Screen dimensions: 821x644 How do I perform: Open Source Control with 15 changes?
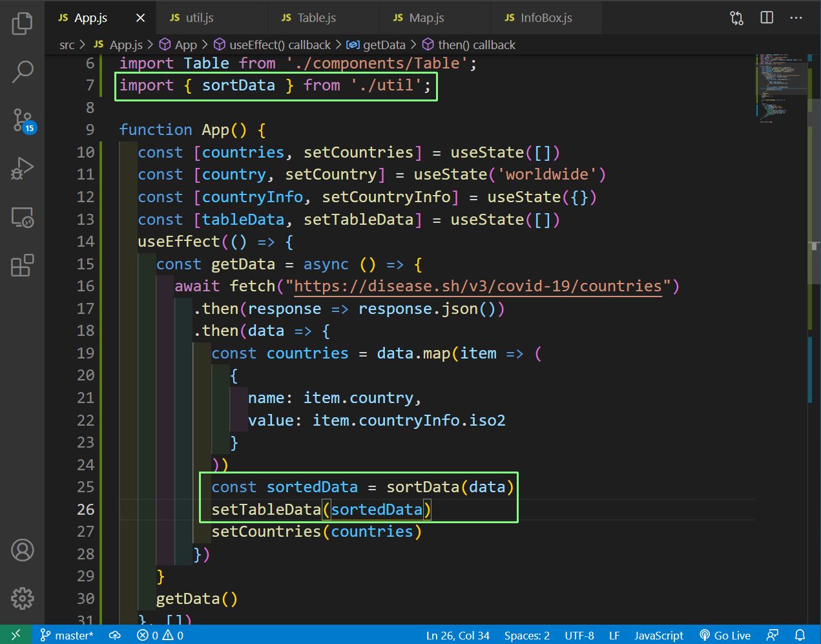tap(23, 120)
